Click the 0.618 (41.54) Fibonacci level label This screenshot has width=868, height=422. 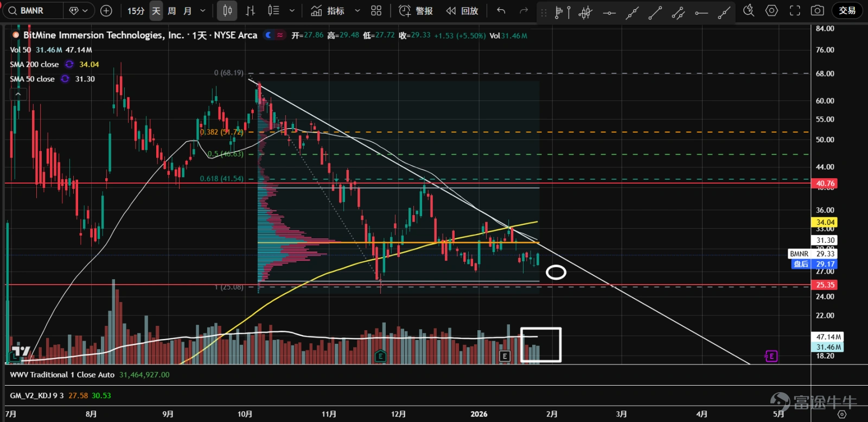point(221,179)
